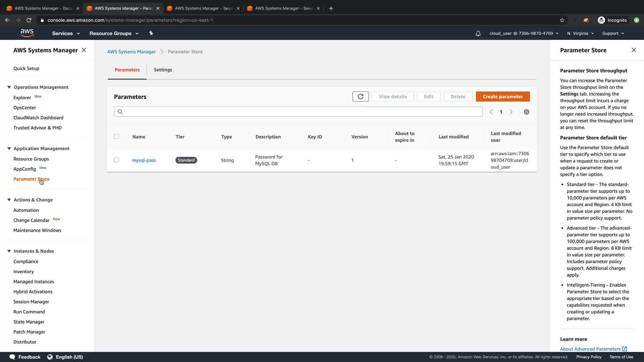The height and width of the screenshot is (362, 644).
Task: Open table preferences gear icon
Action: coord(526,112)
